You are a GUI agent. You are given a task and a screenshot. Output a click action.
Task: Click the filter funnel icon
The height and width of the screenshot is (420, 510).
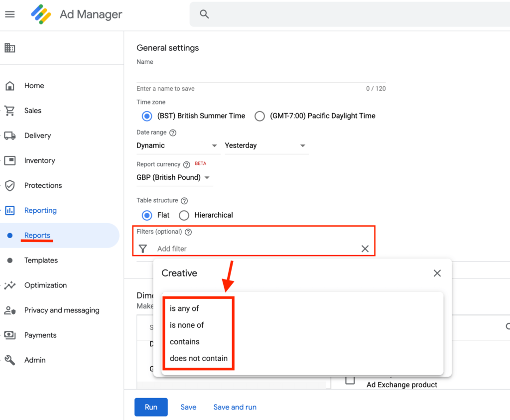coord(143,248)
